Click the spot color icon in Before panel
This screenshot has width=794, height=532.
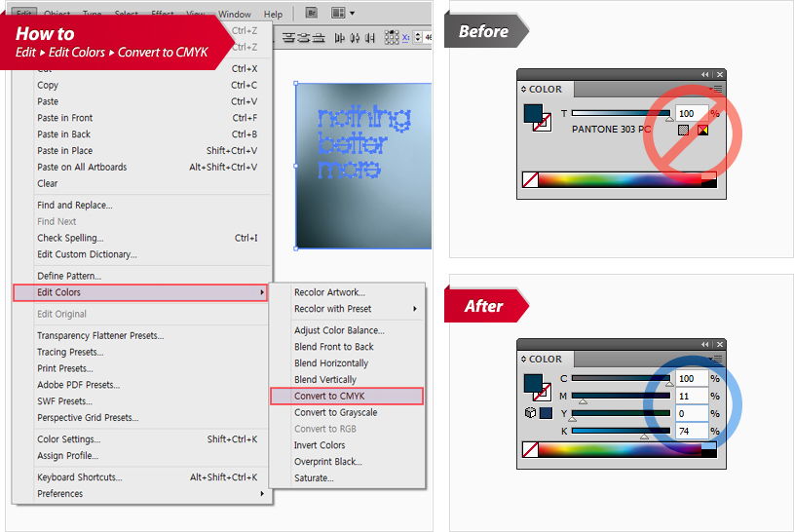701,130
